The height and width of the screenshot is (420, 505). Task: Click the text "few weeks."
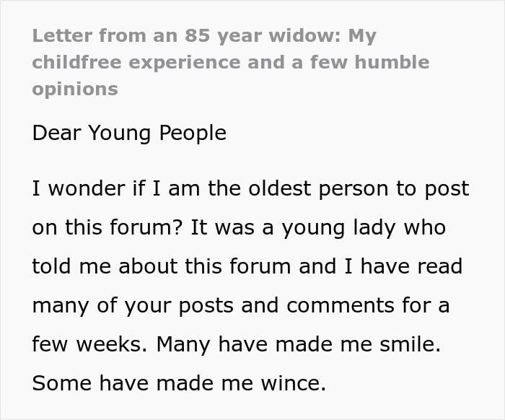pos(90,344)
